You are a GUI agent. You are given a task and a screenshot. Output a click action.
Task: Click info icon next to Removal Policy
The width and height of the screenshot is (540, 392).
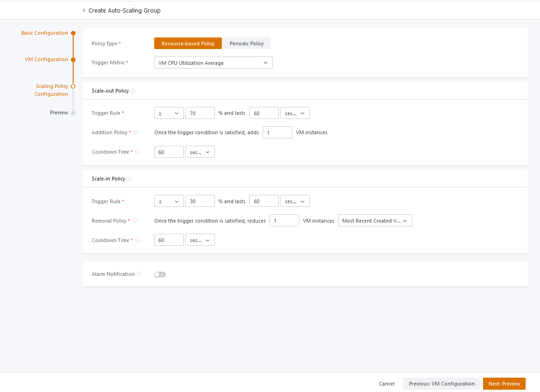tap(135, 221)
